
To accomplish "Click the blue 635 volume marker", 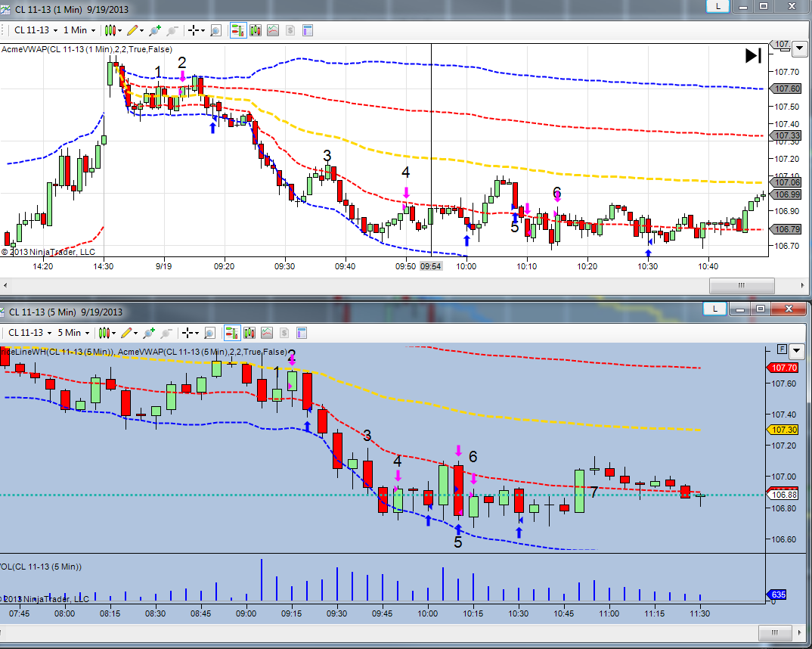I will (x=776, y=595).
